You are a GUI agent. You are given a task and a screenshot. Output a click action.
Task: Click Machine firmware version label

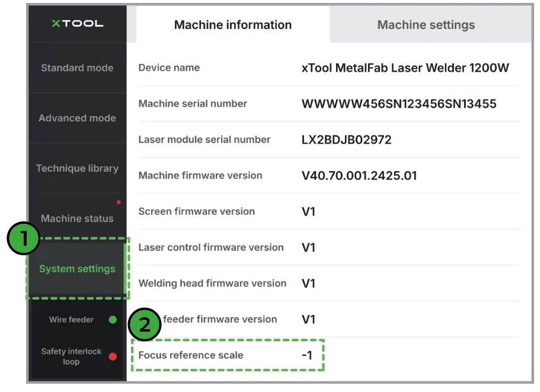200,175
